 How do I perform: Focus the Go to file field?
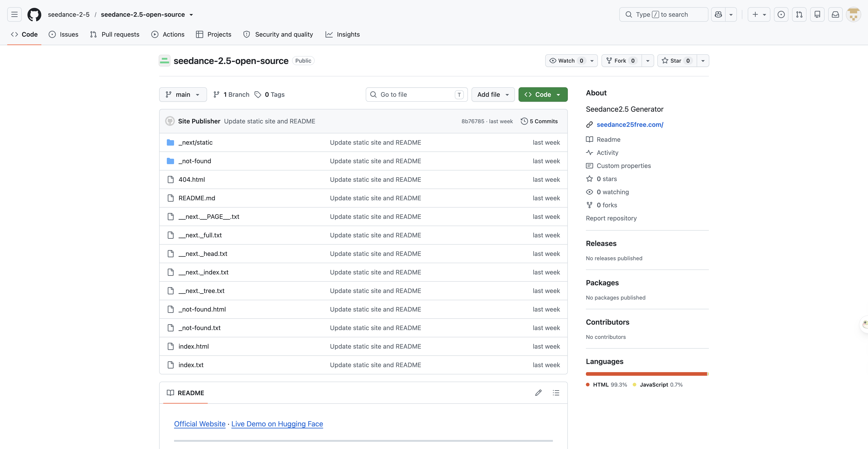(416, 94)
